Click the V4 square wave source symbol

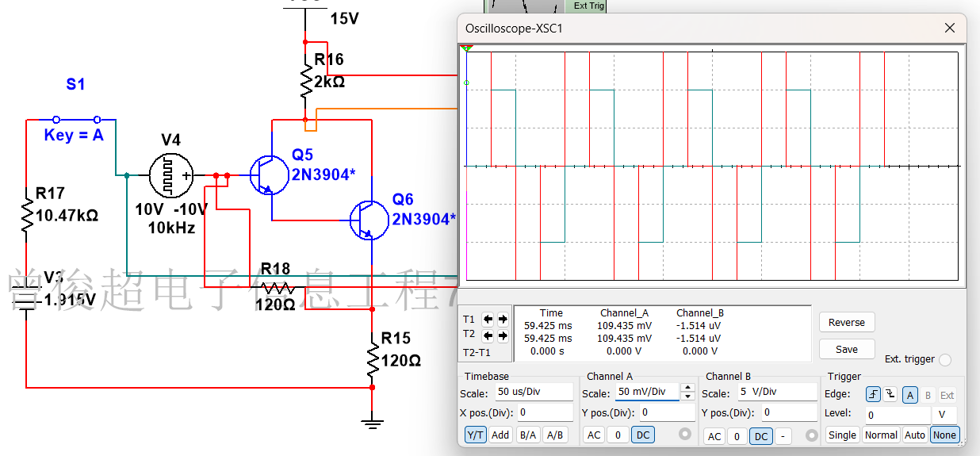click(171, 176)
